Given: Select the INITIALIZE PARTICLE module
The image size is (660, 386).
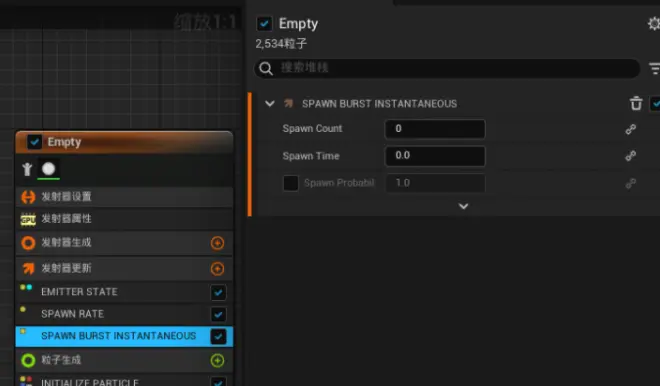Looking at the screenshot, I should [x=124, y=381].
